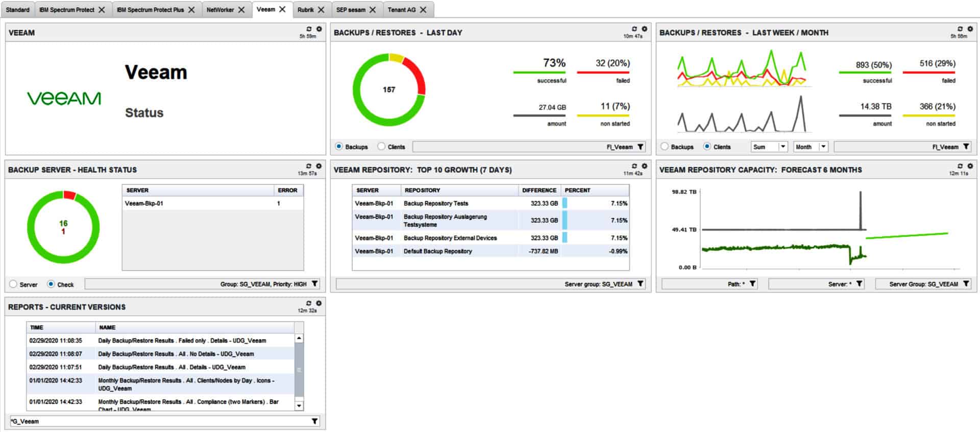Refresh the VEEAM status panel
Viewport: 980px width, 432px height.
309,29
